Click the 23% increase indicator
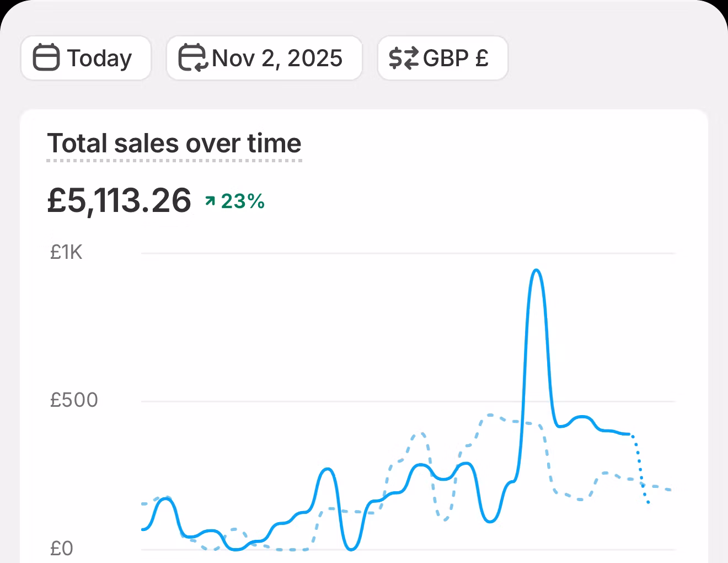This screenshot has width=728, height=563. pyautogui.click(x=235, y=201)
